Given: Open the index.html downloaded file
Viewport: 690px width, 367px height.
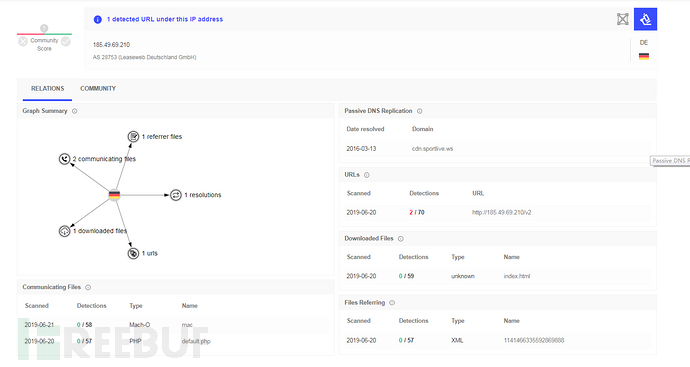Looking at the screenshot, I should (517, 276).
